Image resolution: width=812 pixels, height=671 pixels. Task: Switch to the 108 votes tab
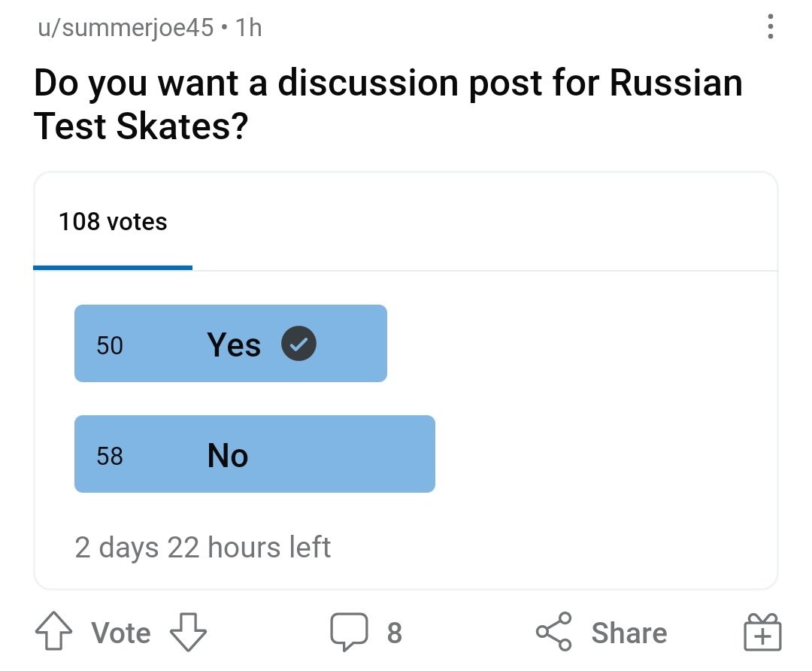point(113,222)
